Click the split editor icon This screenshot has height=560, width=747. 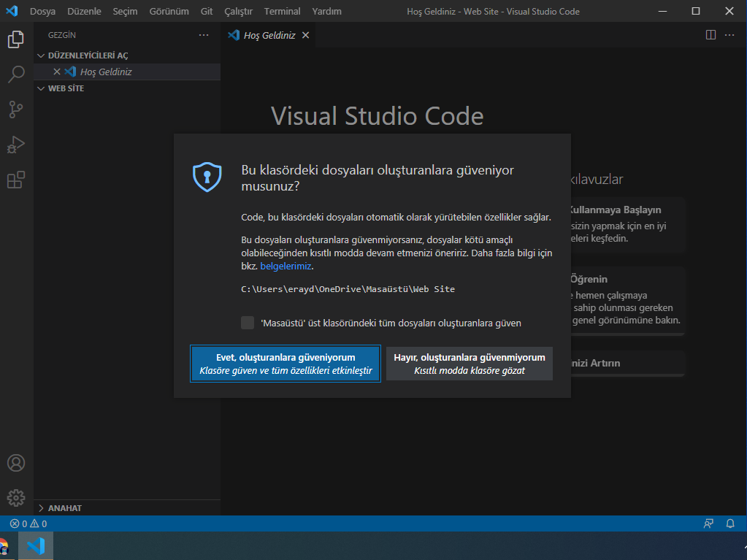pyautogui.click(x=710, y=35)
